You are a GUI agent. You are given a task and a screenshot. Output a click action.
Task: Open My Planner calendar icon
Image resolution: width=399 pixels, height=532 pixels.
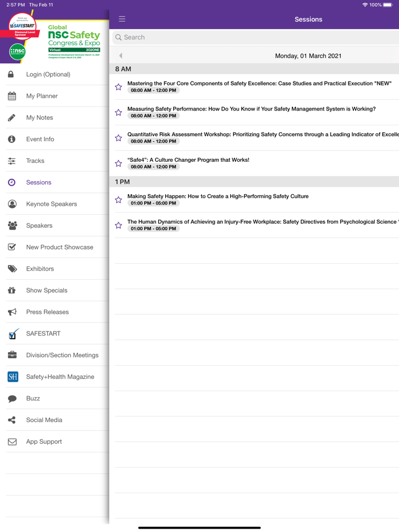click(x=12, y=96)
